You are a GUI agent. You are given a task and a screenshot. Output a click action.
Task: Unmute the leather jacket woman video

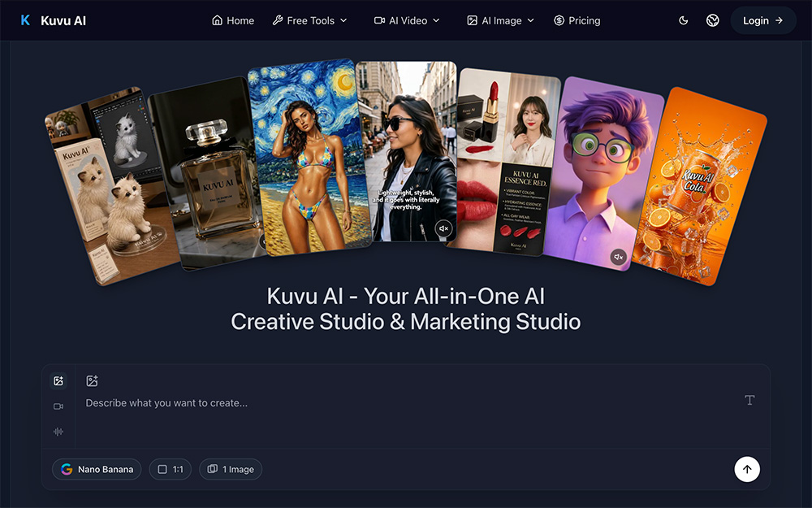coord(443,228)
